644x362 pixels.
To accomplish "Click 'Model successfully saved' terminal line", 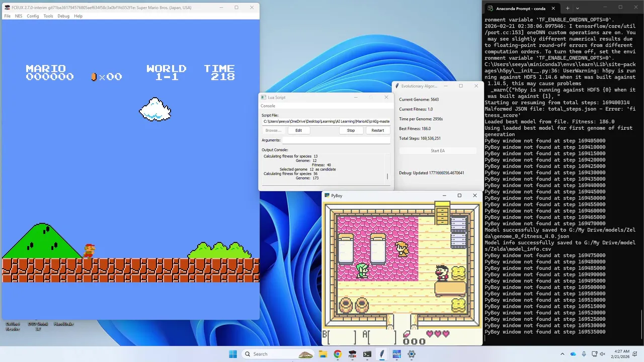I will coord(560,233).
